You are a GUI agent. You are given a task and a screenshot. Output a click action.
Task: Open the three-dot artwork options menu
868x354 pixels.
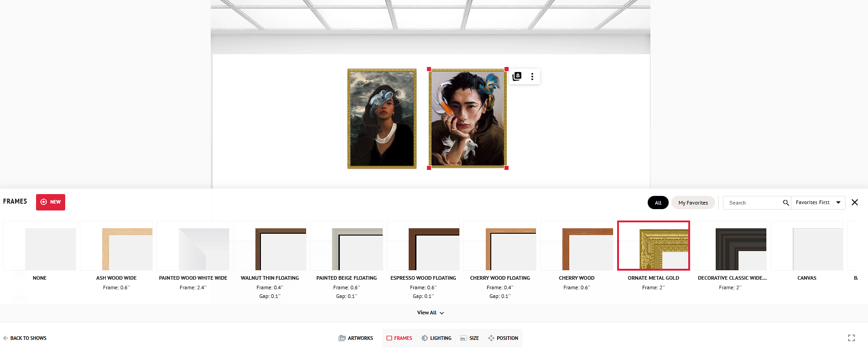tap(532, 77)
